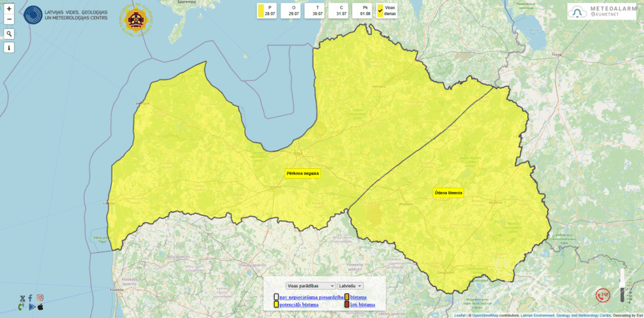
Task: Switch to the O 29.07 day
Action: tap(293, 10)
